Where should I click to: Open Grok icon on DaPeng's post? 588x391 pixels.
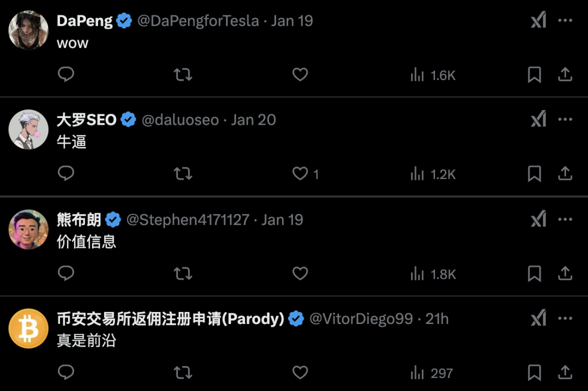pyautogui.click(x=538, y=21)
